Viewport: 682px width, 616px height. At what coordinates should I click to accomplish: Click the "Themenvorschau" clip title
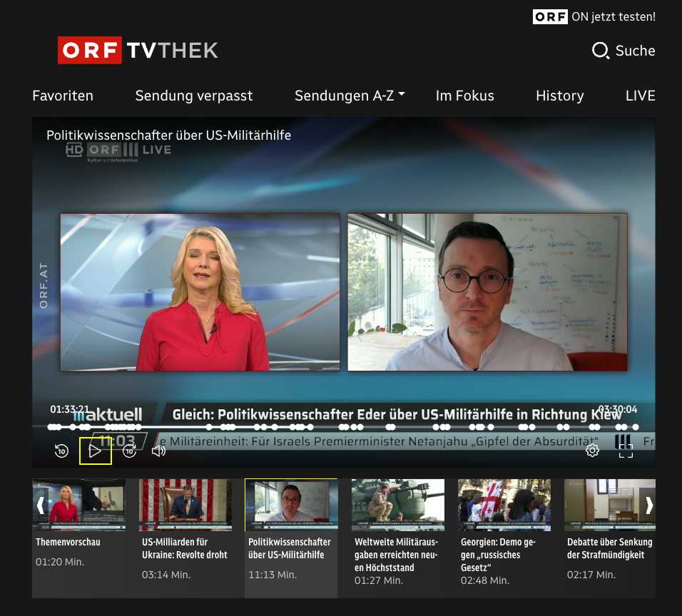point(68,542)
